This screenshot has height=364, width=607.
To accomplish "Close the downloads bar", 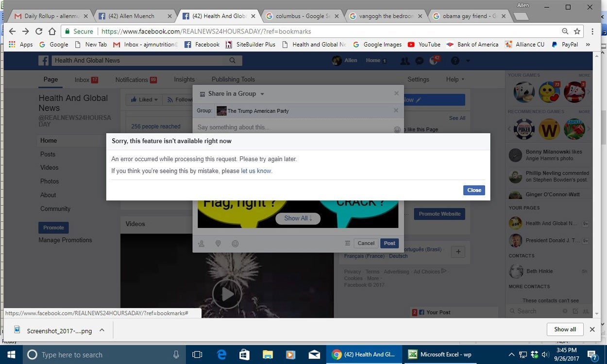I will click(x=592, y=330).
